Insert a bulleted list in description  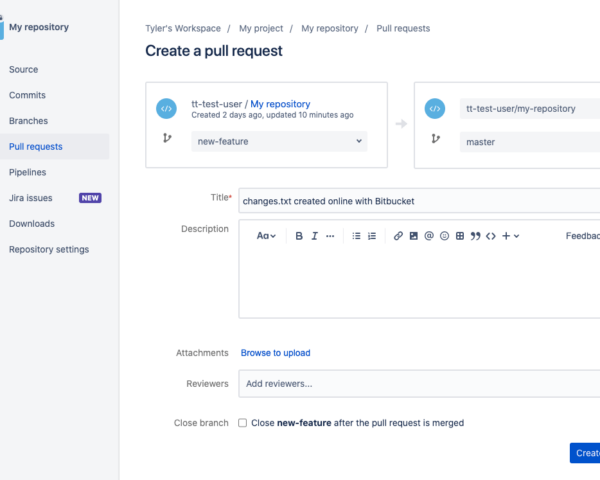(356, 236)
